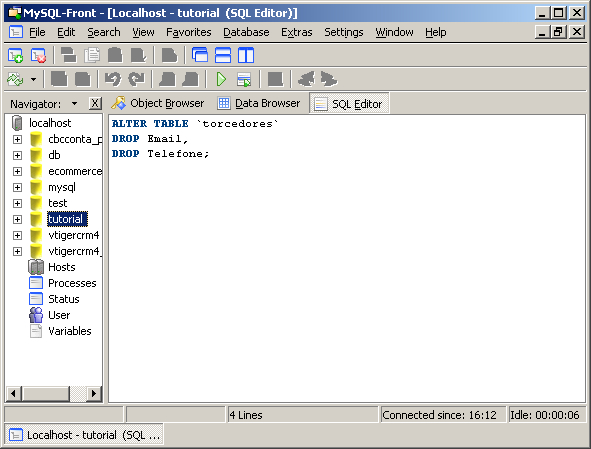Click the yellow database icon beside mysql

click(36, 187)
